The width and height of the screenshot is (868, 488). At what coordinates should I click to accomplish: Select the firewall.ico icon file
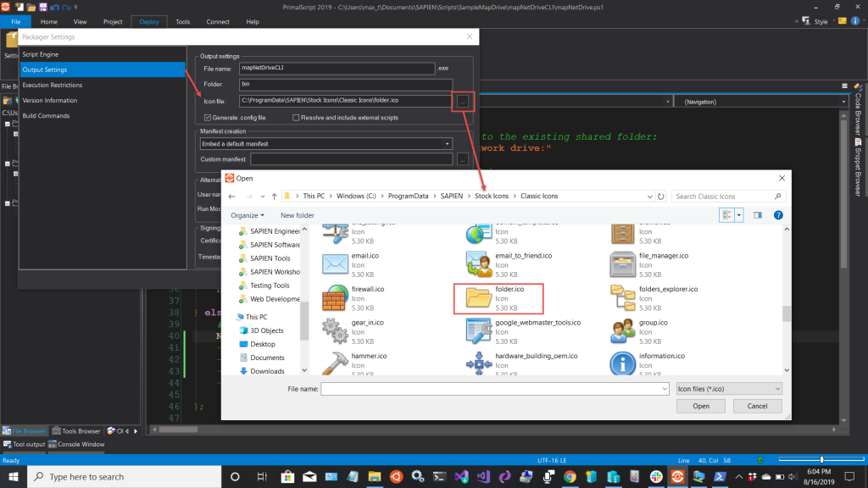pyautogui.click(x=353, y=298)
